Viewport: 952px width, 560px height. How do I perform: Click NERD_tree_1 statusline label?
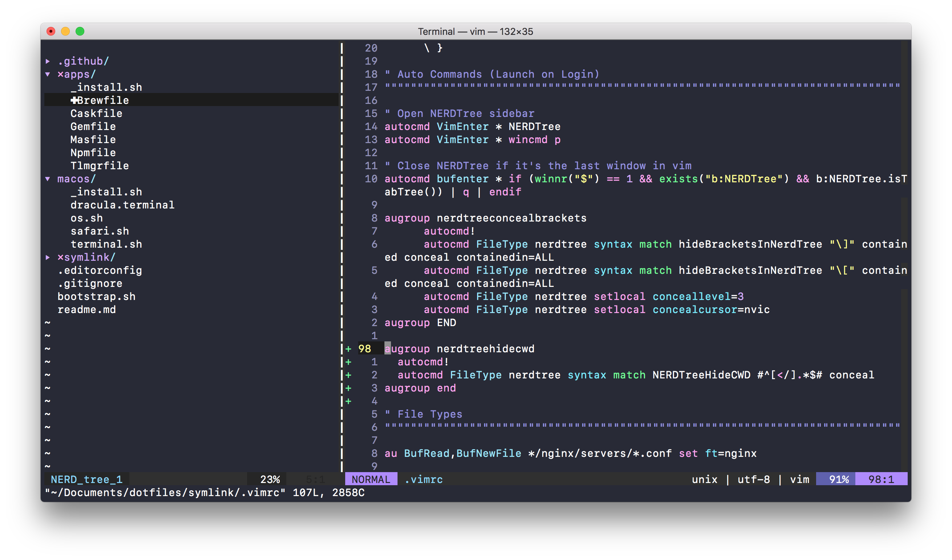coord(86,479)
